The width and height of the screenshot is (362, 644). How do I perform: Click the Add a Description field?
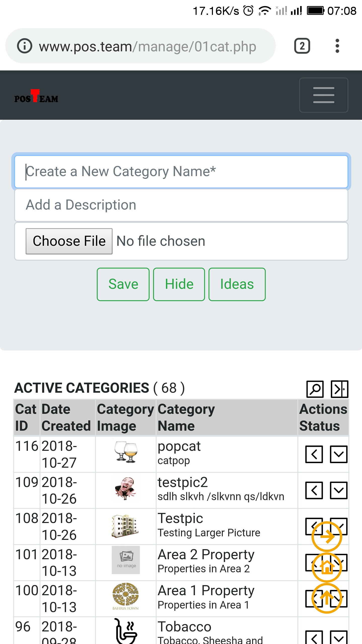(181, 205)
